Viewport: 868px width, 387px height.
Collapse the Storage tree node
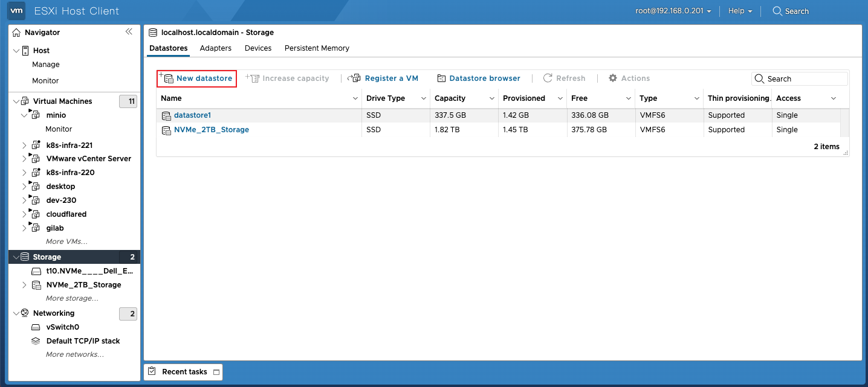(16, 257)
